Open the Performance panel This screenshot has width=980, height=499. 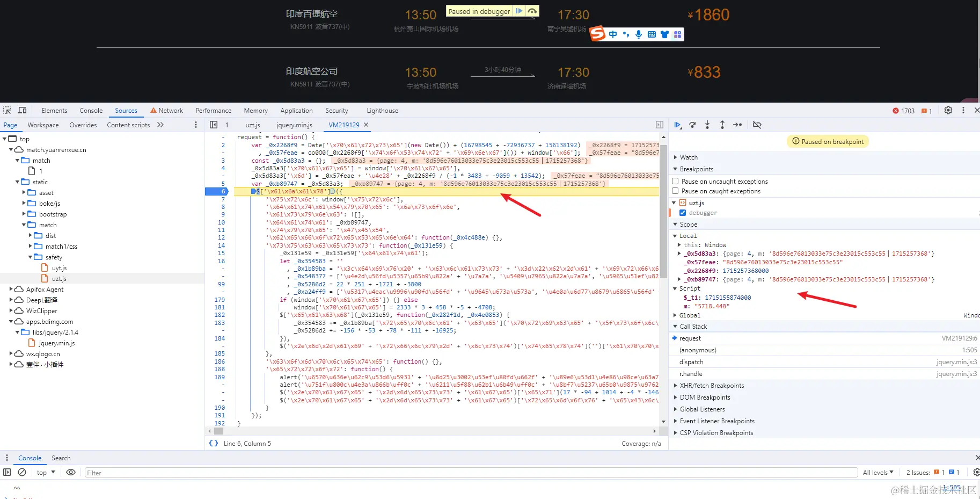(214, 111)
